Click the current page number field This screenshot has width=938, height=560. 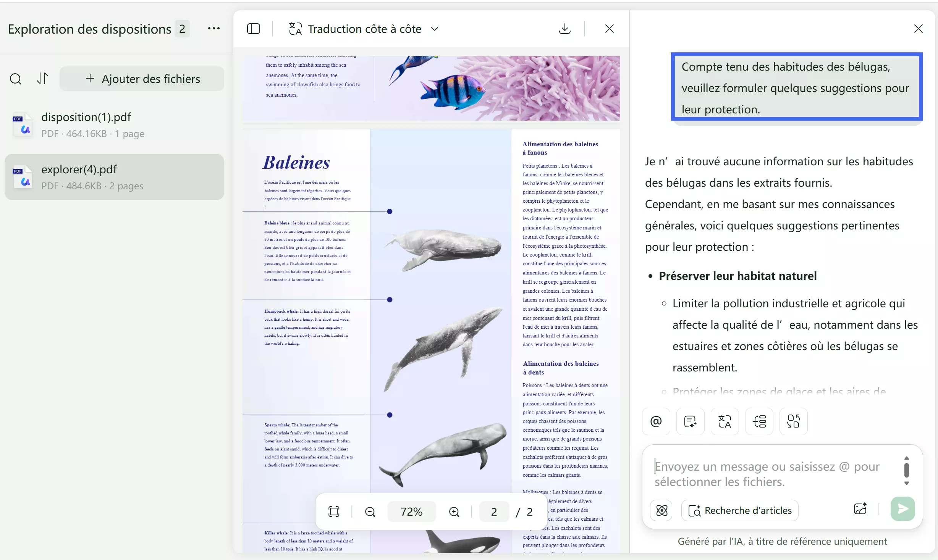pos(494,512)
